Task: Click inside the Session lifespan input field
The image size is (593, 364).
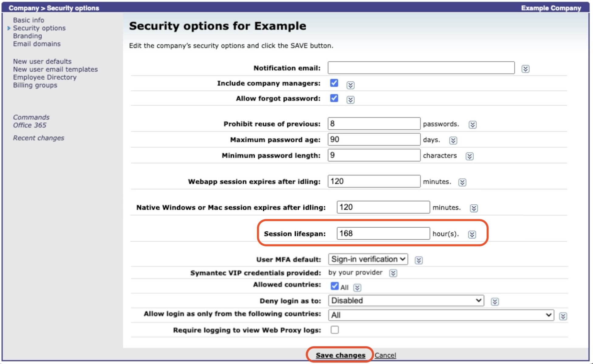Action: point(383,234)
